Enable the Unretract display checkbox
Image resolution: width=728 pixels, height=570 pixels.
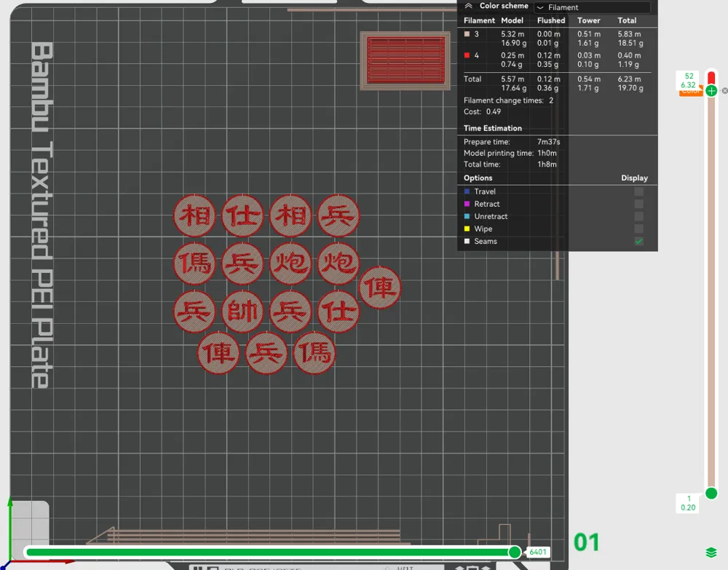pos(638,216)
